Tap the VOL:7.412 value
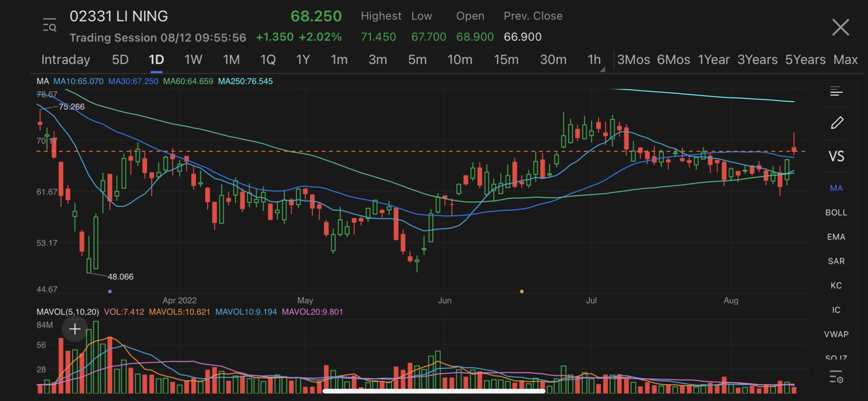 [124, 312]
